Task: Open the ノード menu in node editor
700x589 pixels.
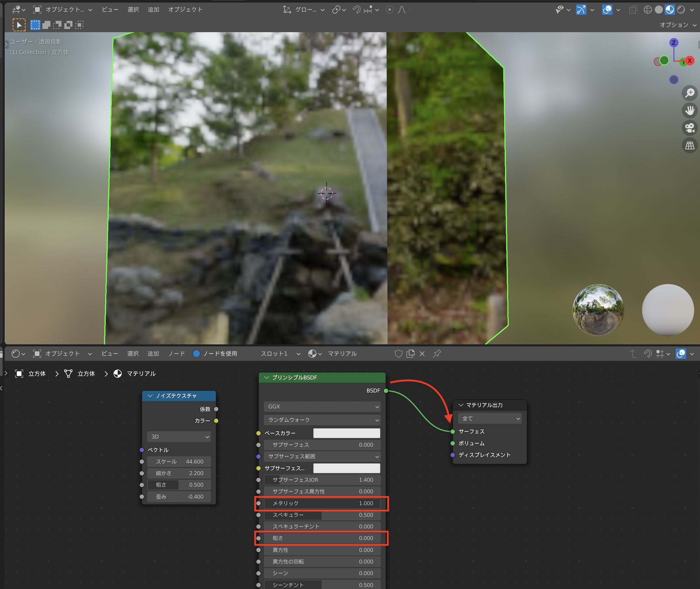Action: pos(176,354)
